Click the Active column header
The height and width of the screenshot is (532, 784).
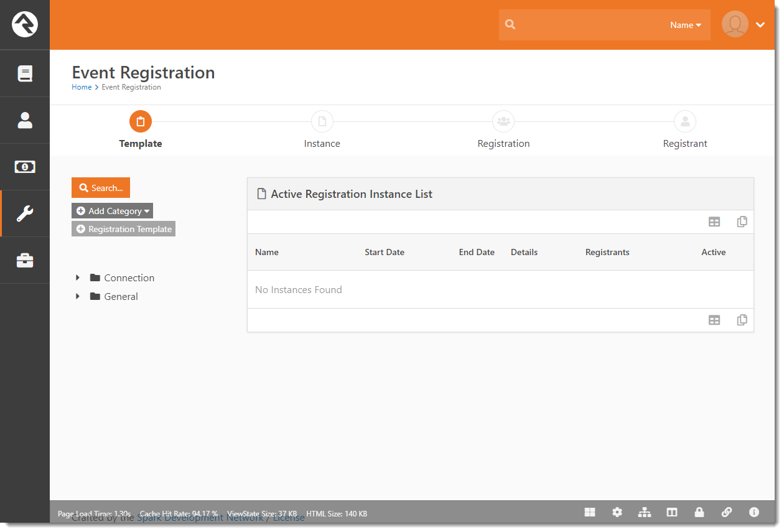[714, 252]
